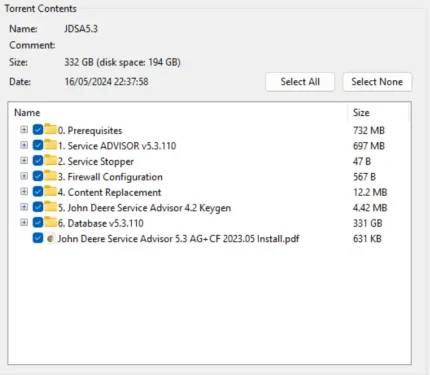Uncheck the 0. Prerequisites checkbox
The width and height of the screenshot is (430, 375).
point(38,130)
